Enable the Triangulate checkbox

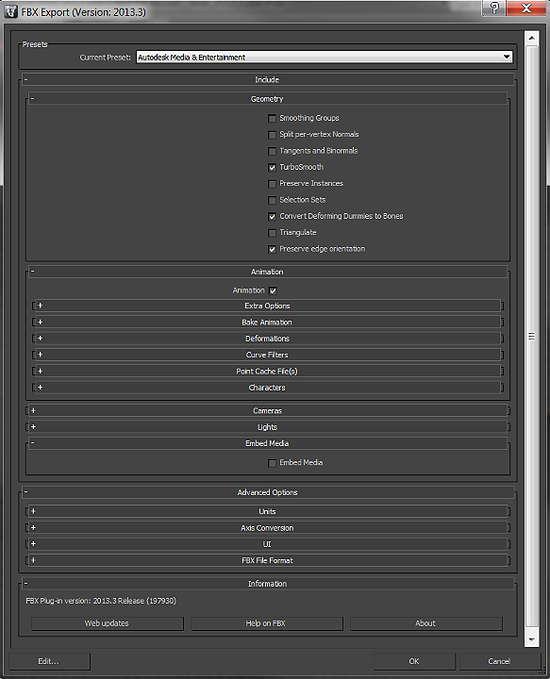(272, 233)
